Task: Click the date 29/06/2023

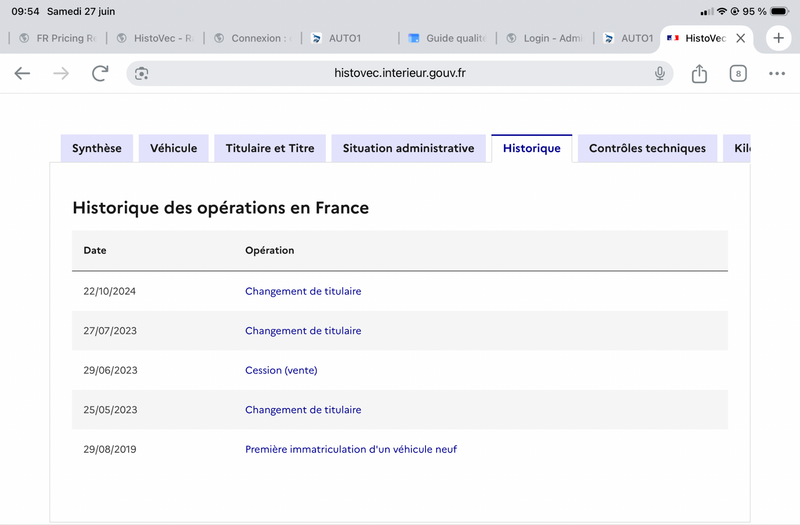Action: 110,370
